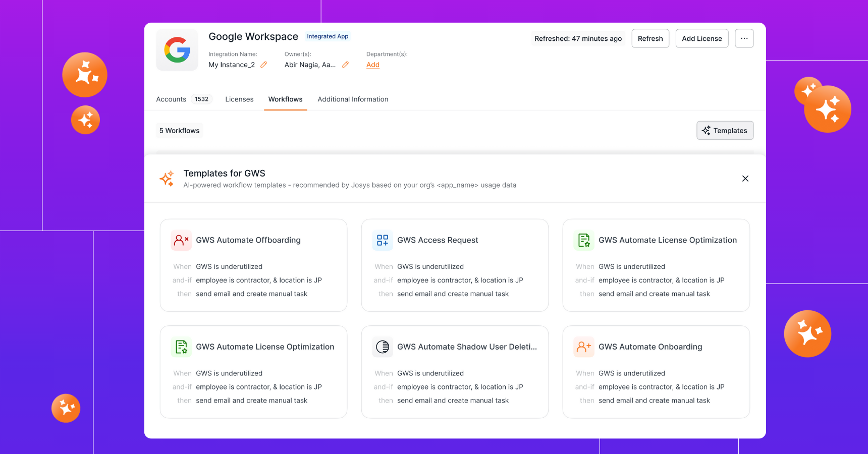The image size is (868, 454).
Task: Click the Templates for GWS heading
Action: 224,174
